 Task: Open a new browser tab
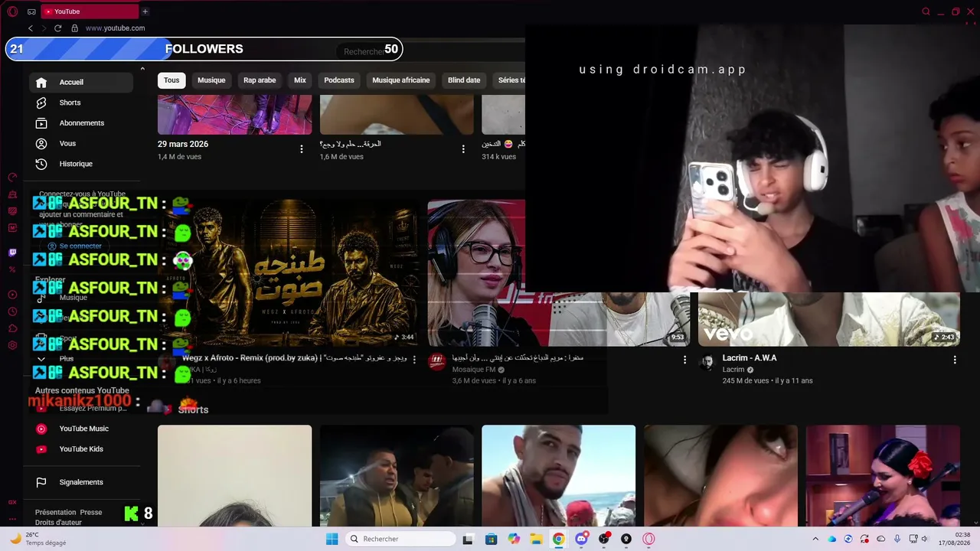tap(145, 11)
